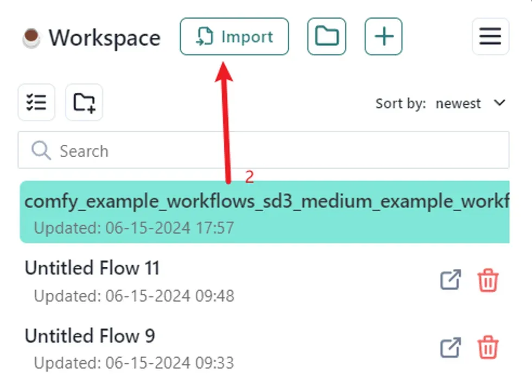The image size is (532, 392).
Task: Click the Sort by label
Action: [x=400, y=104]
